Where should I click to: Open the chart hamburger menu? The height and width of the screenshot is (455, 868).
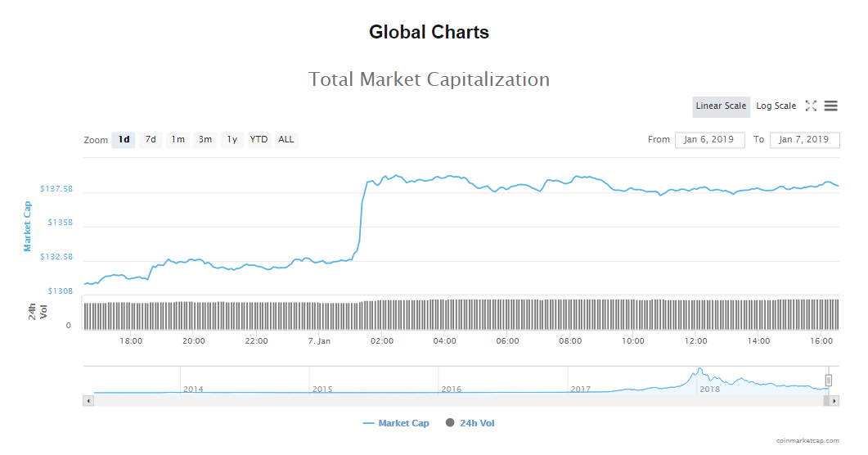point(831,106)
